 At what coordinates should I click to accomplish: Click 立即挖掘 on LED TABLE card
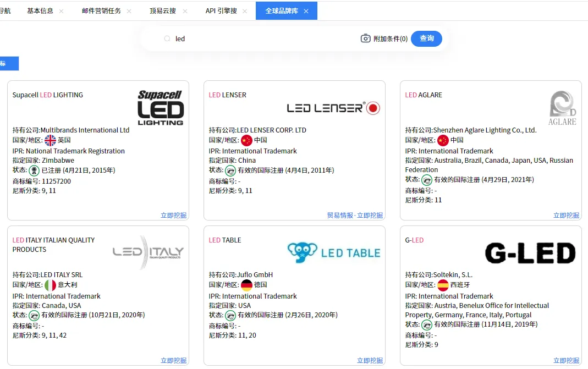tap(370, 360)
